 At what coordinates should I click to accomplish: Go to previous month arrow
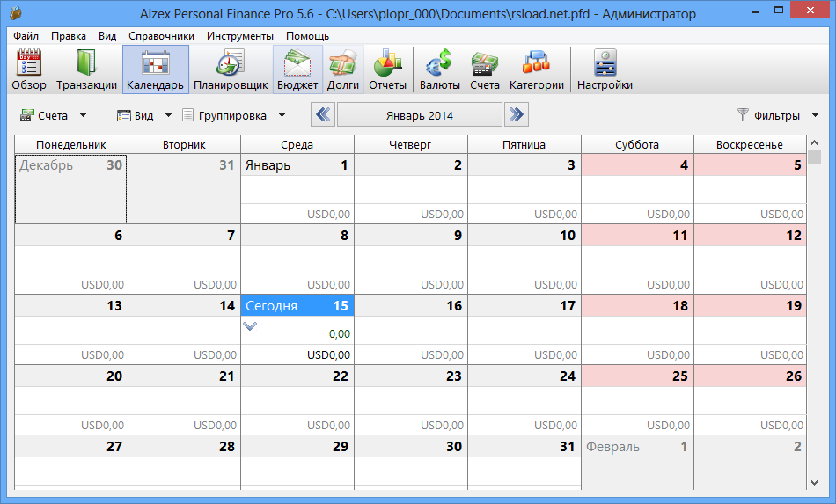pos(323,114)
